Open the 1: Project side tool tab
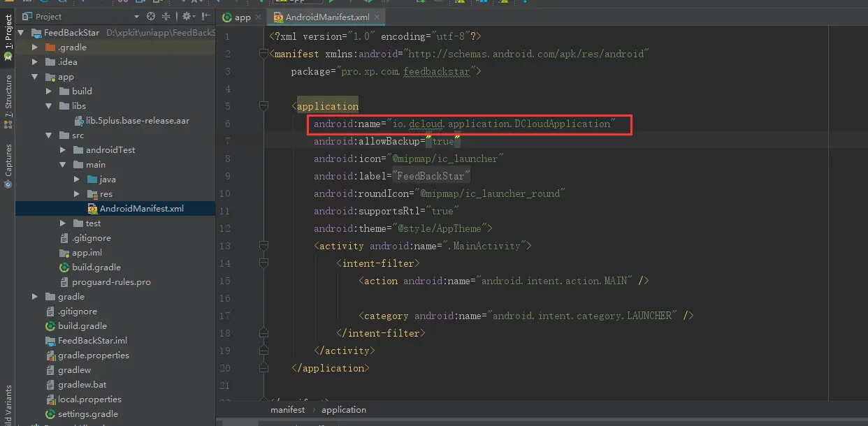This screenshot has width=868, height=426. 8,36
